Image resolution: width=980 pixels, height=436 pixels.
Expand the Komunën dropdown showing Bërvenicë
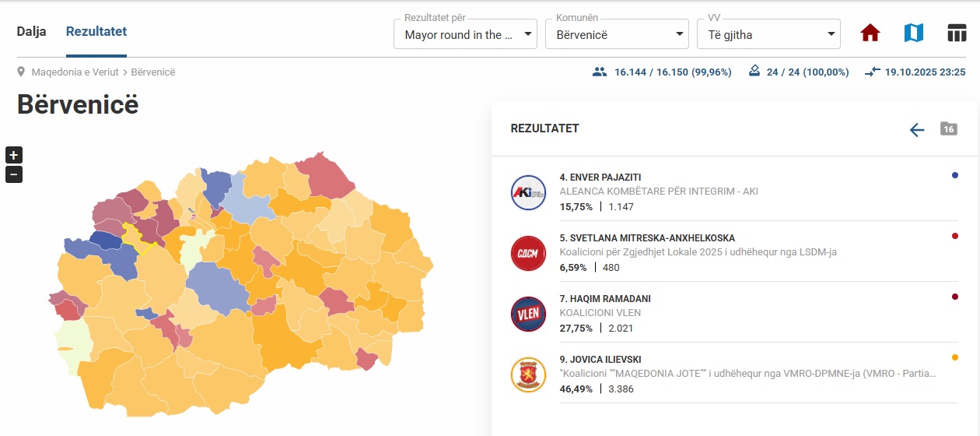[x=617, y=34]
